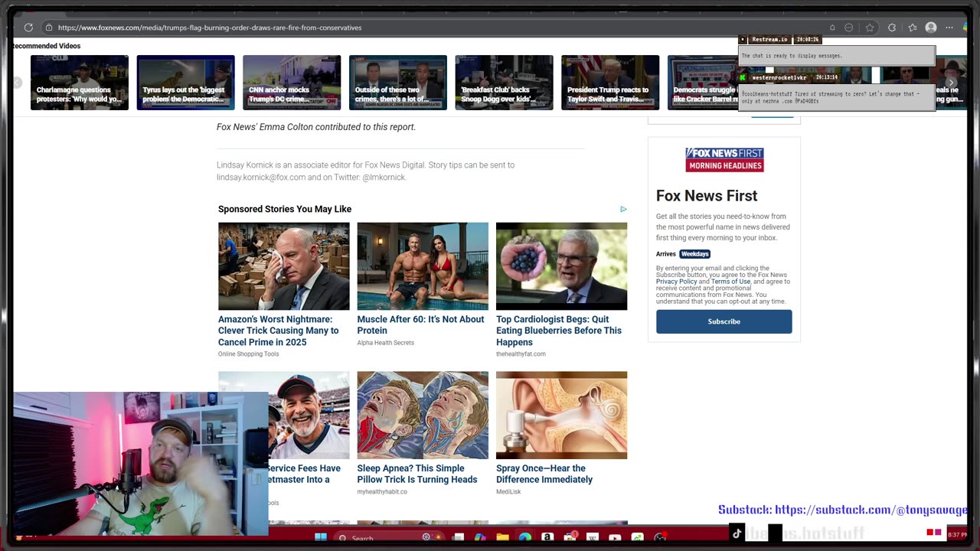Click the 'myhealthyhabit.co' source label
The height and width of the screenshot is (551, 980).
382,492
